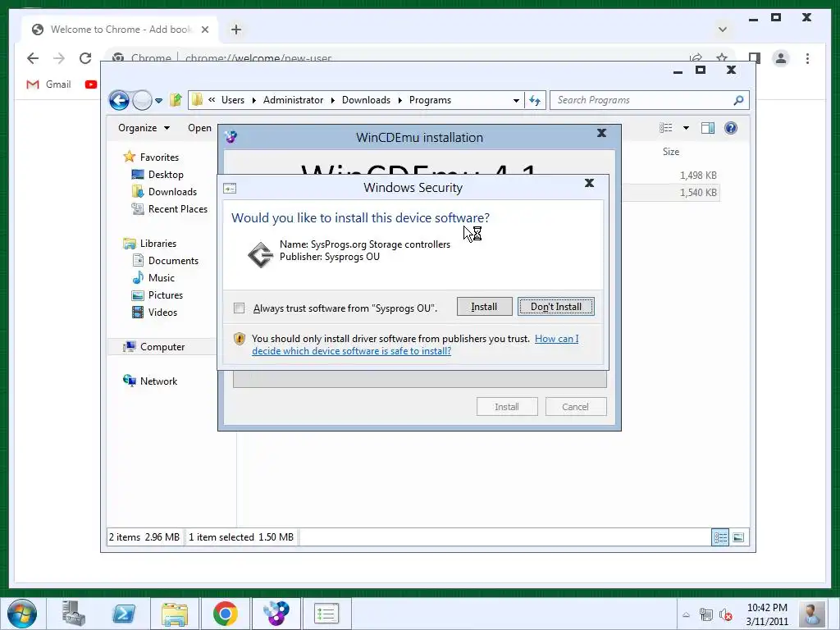Open Chrome's tab search chevron
This screenshot has height=630, width=840.
click(x=723, y=30)
